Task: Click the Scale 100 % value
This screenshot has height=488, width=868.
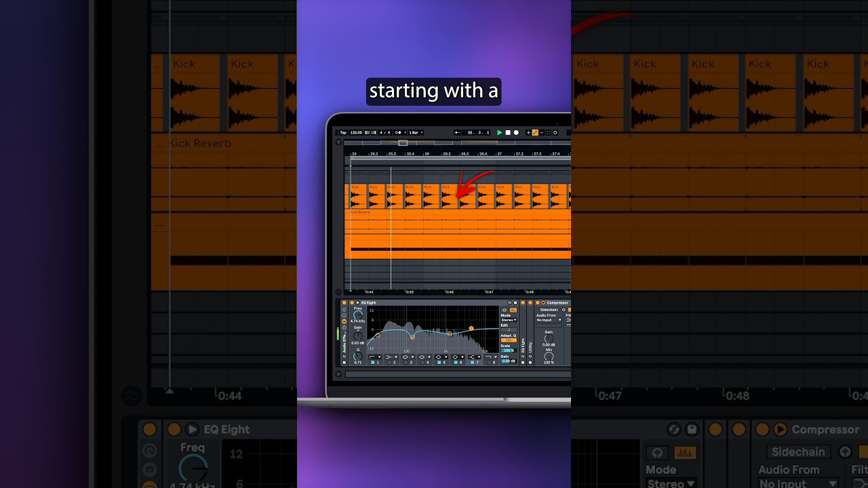Action: pyautogui.click(x=509, y=350)
